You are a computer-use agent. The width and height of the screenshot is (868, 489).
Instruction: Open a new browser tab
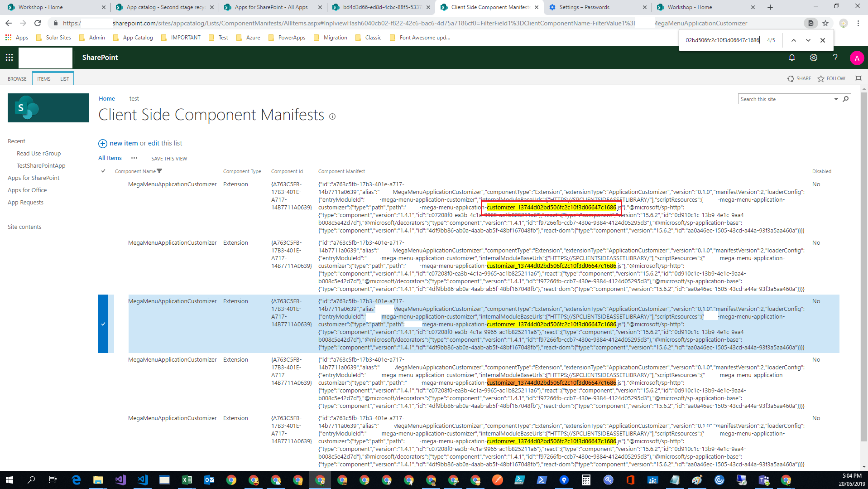(x=770, y=7)
